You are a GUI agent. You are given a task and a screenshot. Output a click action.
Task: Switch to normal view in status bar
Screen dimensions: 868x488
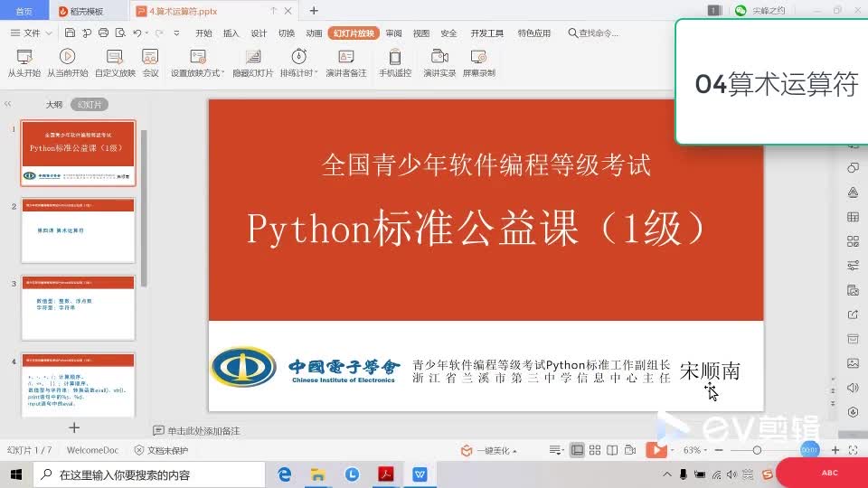pos(577,450)
